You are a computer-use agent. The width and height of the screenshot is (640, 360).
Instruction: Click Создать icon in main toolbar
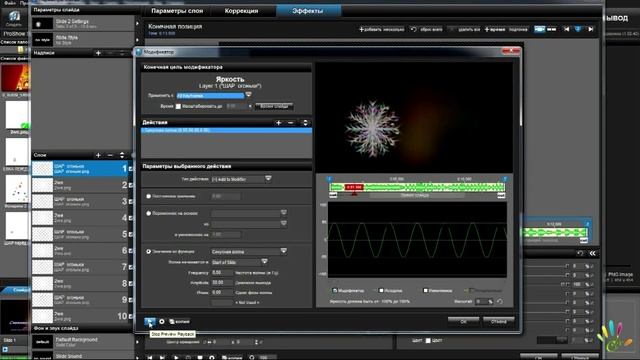coord(14,18)
